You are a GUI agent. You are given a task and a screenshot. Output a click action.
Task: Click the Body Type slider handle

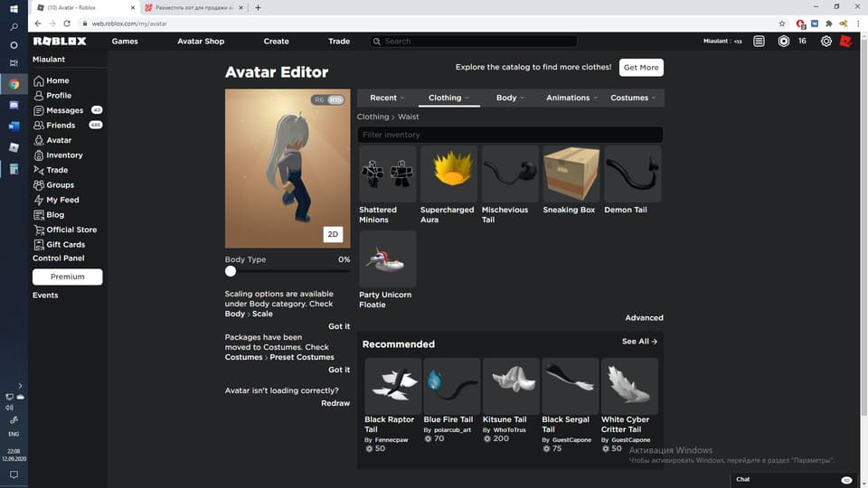tap(231, 271)
